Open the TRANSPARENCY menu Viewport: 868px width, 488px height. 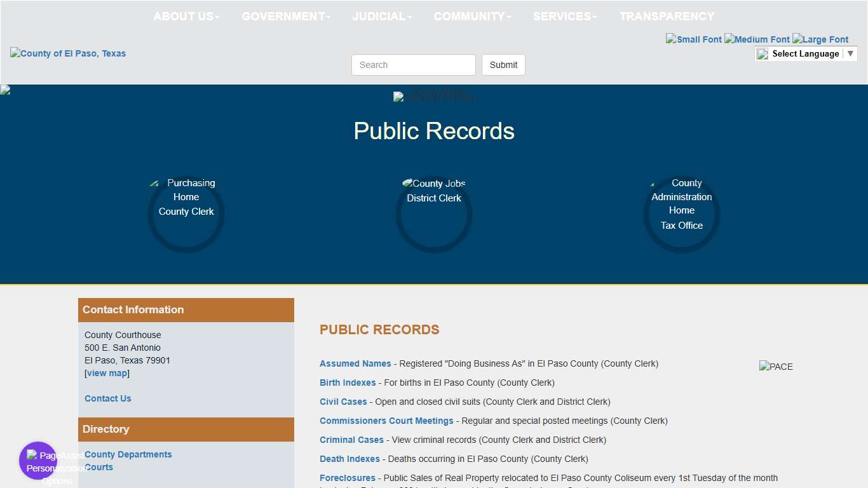coord(667,16)
